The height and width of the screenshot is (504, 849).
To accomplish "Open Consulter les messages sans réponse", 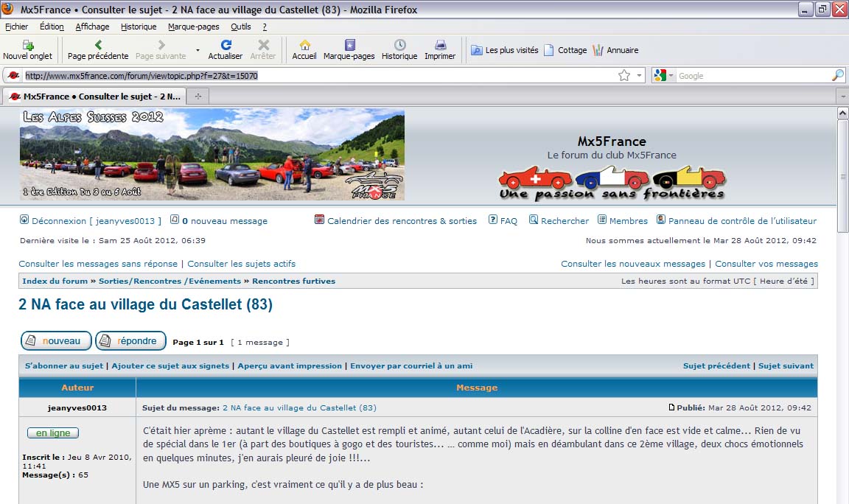I will point(98,264).
